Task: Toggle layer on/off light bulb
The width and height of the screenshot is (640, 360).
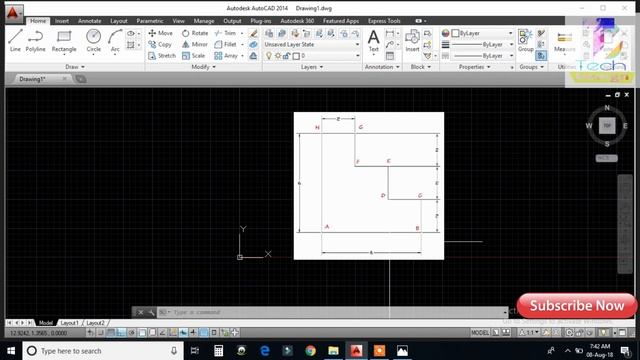Action: (269, 56)
